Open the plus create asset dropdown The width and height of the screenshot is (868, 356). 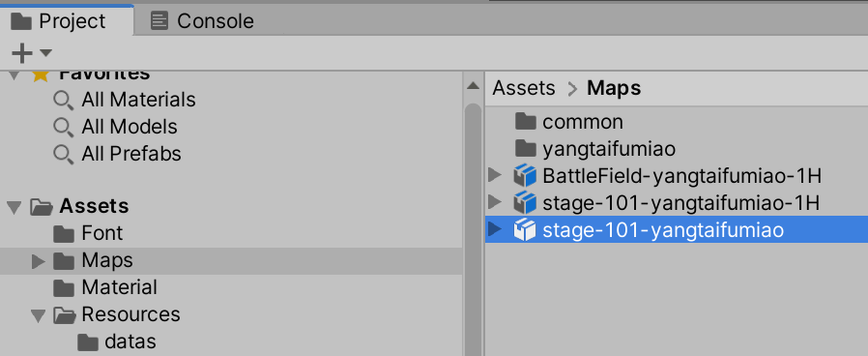tap(31, 53)
